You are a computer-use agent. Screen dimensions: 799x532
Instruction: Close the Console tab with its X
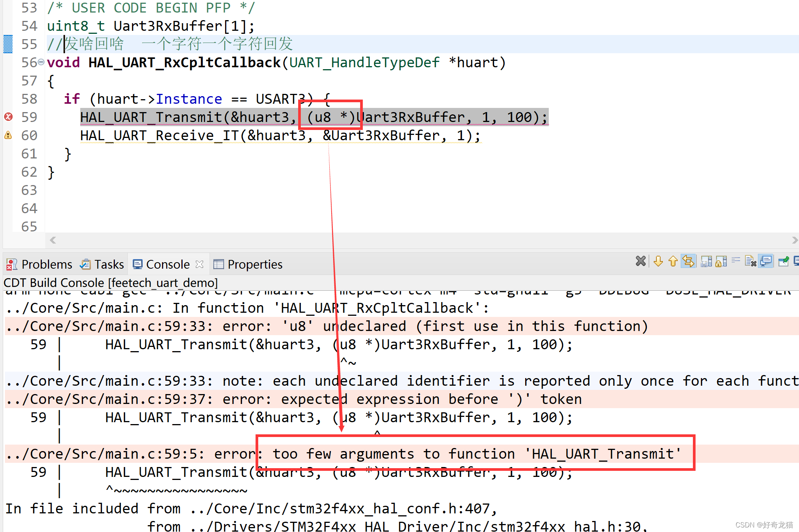pyautogui.click(x=200, y=264)
